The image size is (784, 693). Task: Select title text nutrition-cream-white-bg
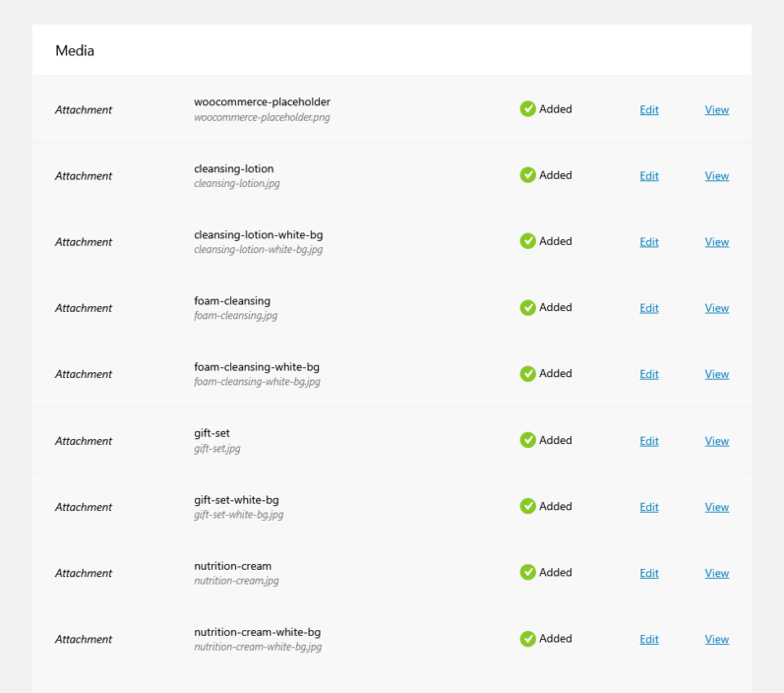pyautogui.click(x=258, y=632)
